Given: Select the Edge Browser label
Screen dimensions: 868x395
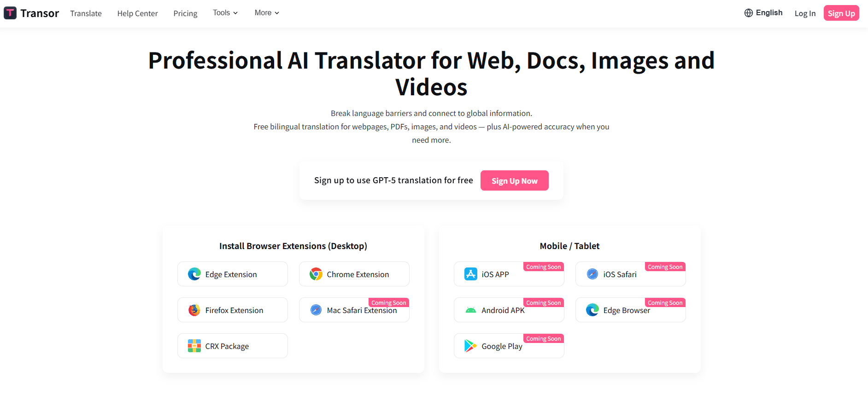Looking at the screenshot, I should (x=627, y=310).
